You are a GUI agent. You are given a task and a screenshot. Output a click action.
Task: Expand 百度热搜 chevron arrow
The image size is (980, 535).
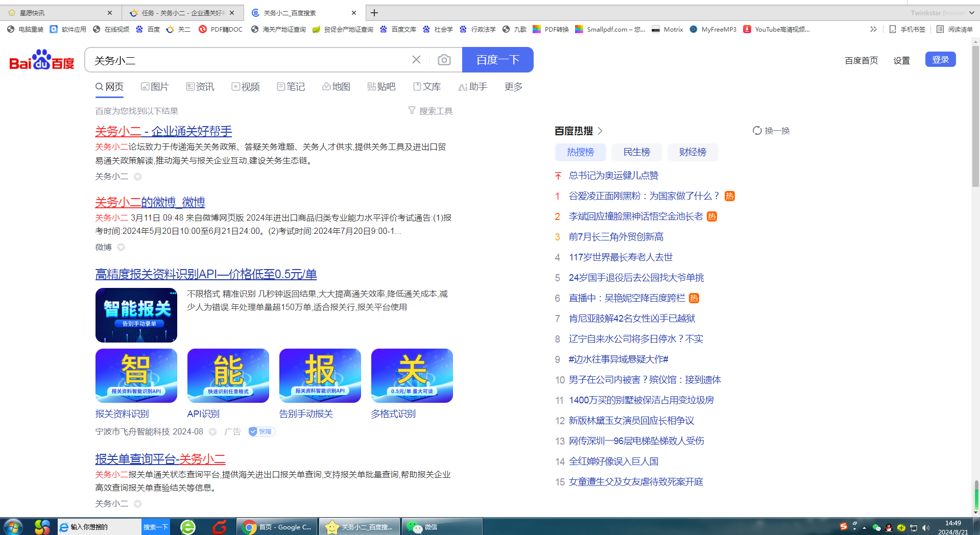click(x=600, y=131)
